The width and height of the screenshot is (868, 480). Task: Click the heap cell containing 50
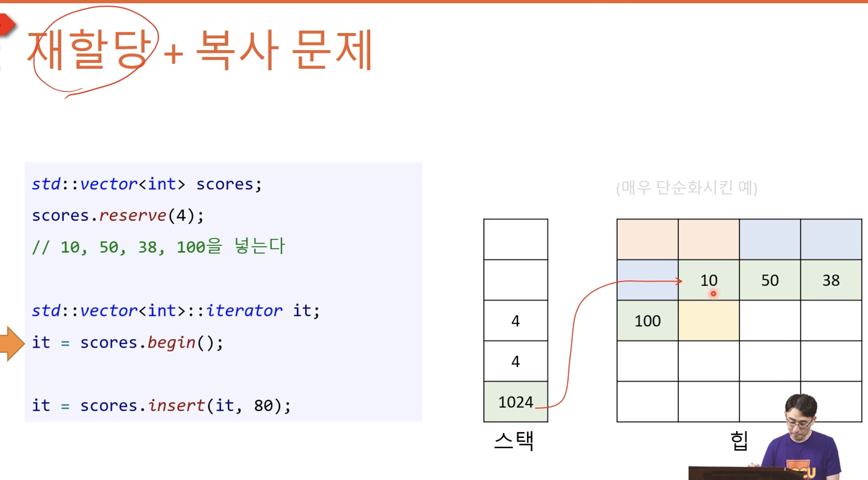(770, 280)
